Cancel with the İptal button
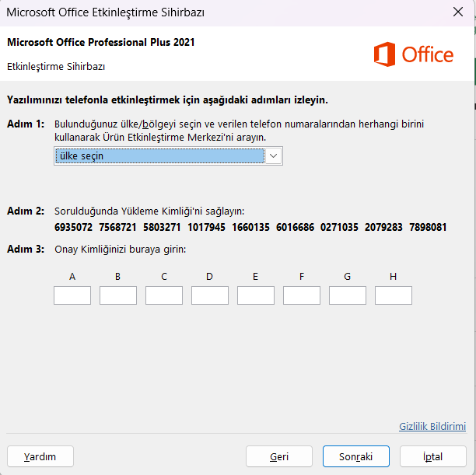Viewport: 476px width, 475px height. click(433, 456)
